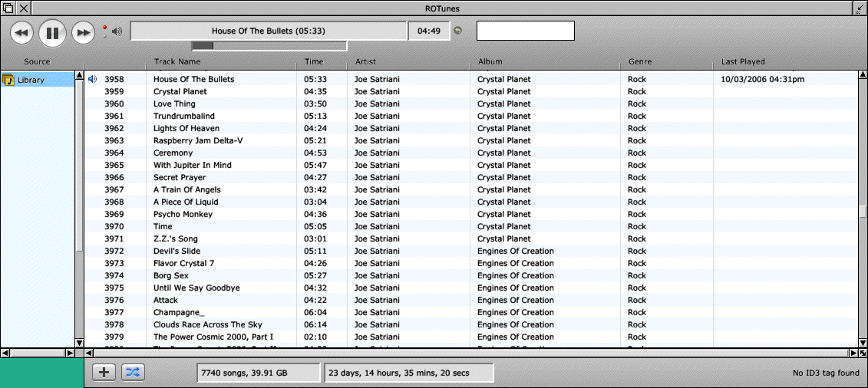Sort by the Time column header
Image resolution: width=868 pixels, height=388 pixels.
313,61
